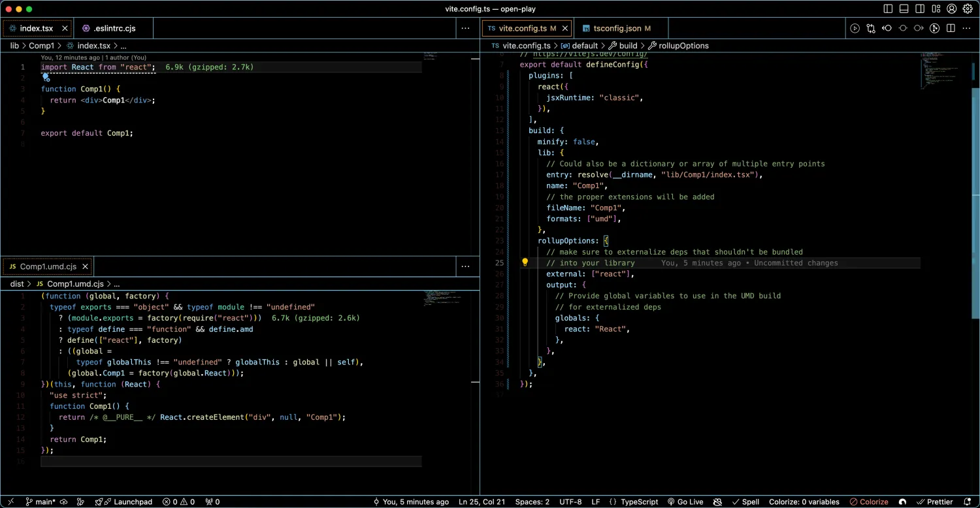Open the Git graph circular icon
Image resolution: width=980 pixels, height=508 pixels.
click(x=935, y=28)
